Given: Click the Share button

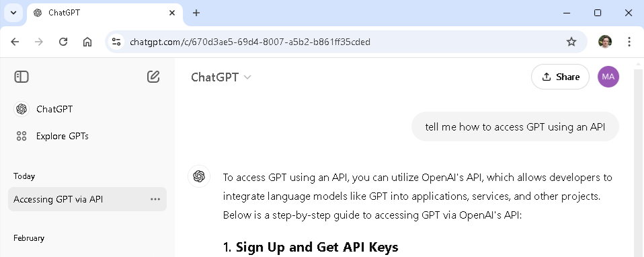Looking at the screenshot, I should [560, 77].
